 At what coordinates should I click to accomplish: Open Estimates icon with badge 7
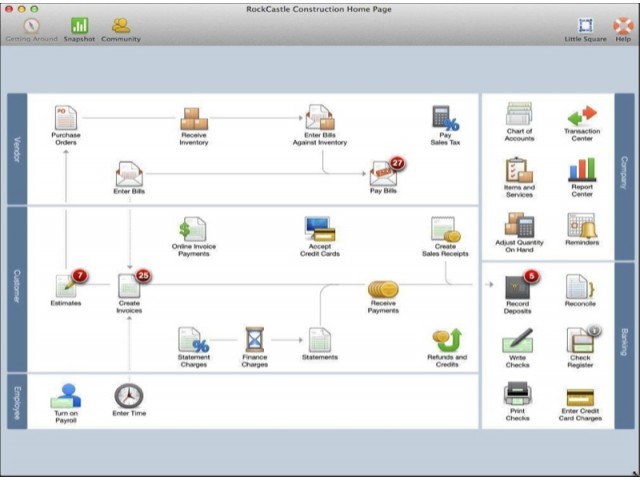coord(66,285)
